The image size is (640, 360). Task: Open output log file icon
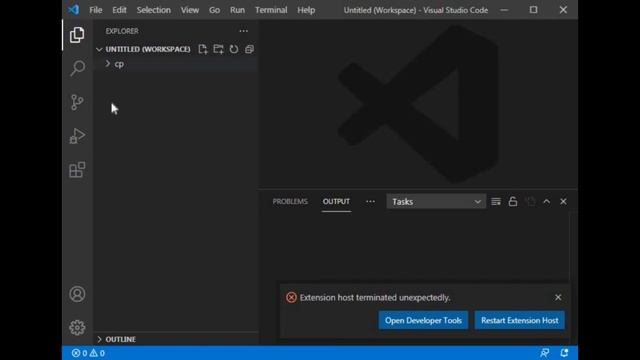pos(530,202)
